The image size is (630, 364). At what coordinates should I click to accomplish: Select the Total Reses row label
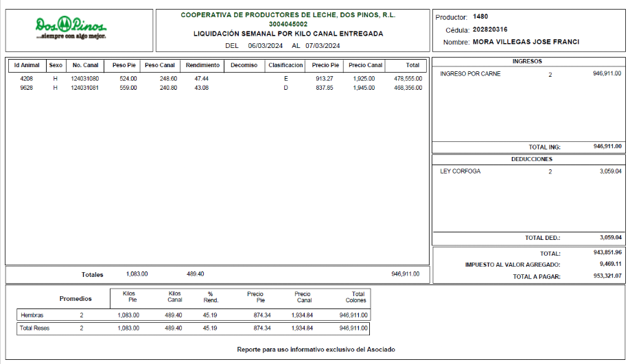coord(36,328)
